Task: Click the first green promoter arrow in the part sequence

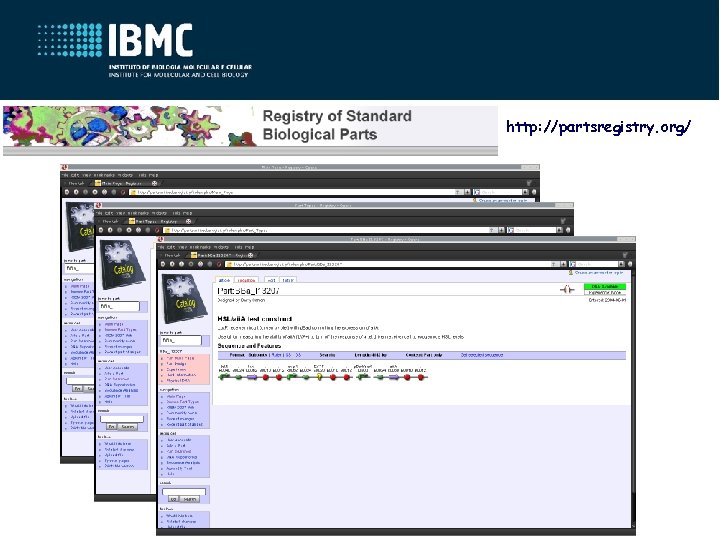Action: 224,377
